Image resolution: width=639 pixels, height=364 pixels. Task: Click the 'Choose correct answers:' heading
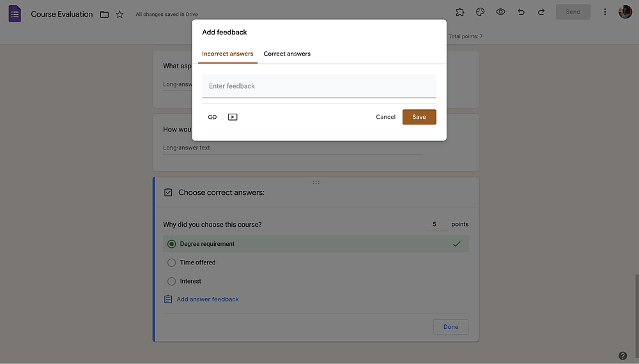pos(221,193)
